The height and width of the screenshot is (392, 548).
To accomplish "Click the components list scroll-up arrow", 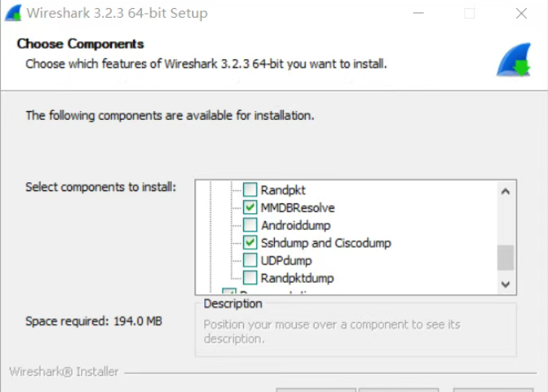I will pyautogui.click(x=505, y=191).
